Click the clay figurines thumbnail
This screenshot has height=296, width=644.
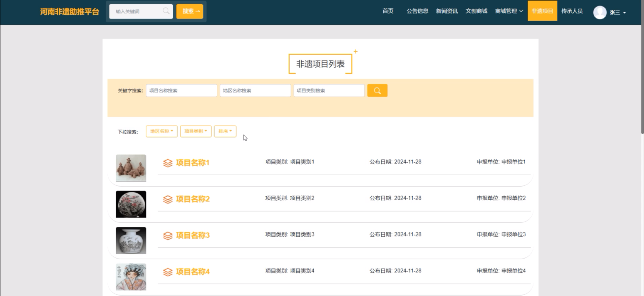tap(131, 168)
